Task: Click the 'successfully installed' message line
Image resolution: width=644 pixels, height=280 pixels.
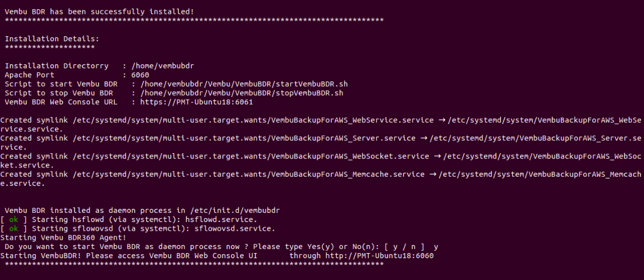Action: tap(99, 11)
